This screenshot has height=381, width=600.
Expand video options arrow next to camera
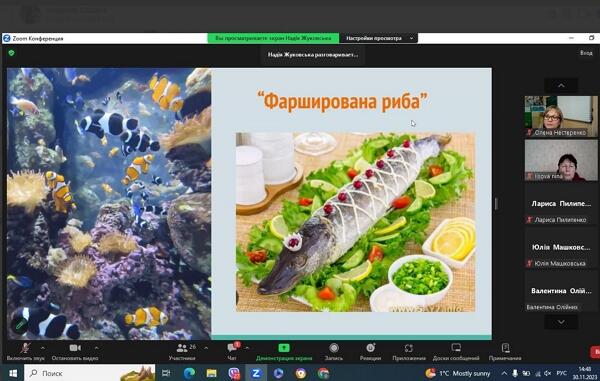(x=96, y=348)
